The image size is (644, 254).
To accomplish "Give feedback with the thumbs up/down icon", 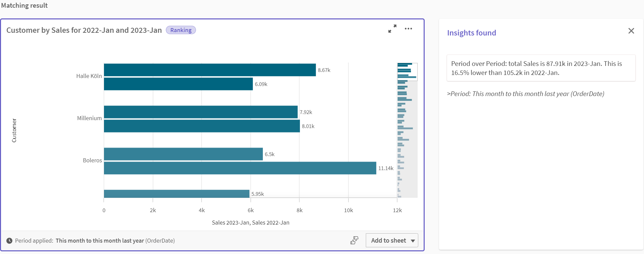I will (354, 240).
